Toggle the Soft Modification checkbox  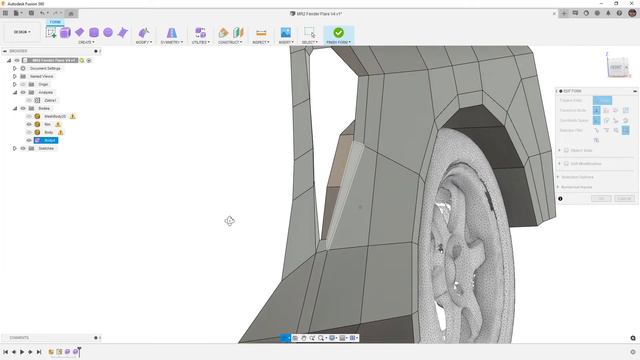pos(566,164)
